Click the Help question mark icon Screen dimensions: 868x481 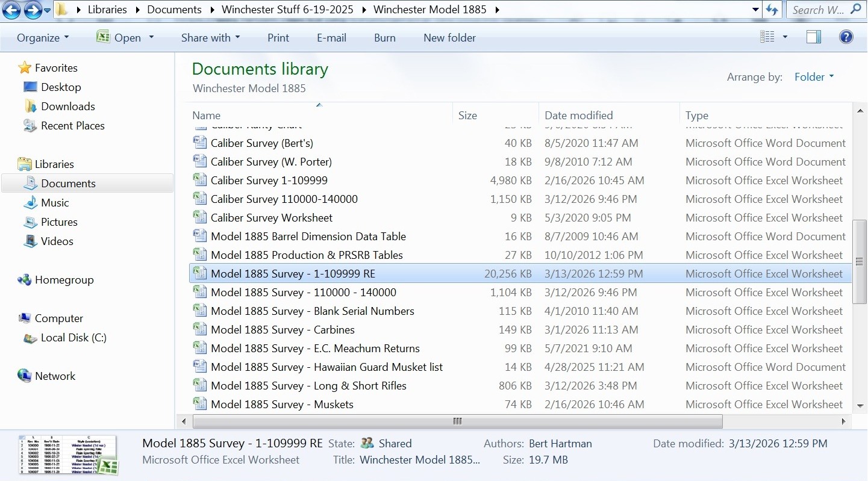tap(846, 37)
